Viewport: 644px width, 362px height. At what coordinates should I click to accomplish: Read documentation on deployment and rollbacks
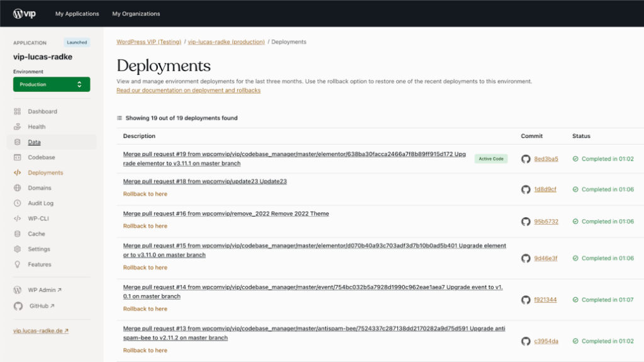pos(189,91)
